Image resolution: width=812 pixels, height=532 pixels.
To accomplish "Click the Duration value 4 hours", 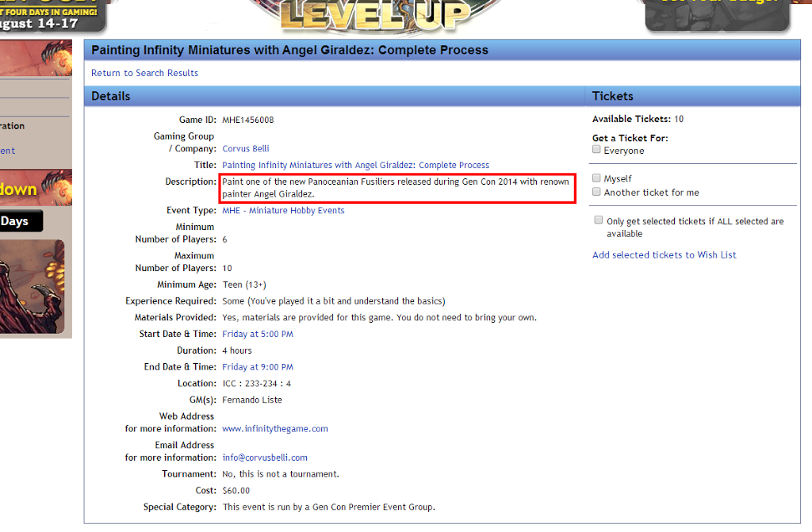I will click(x=237, y=350).
